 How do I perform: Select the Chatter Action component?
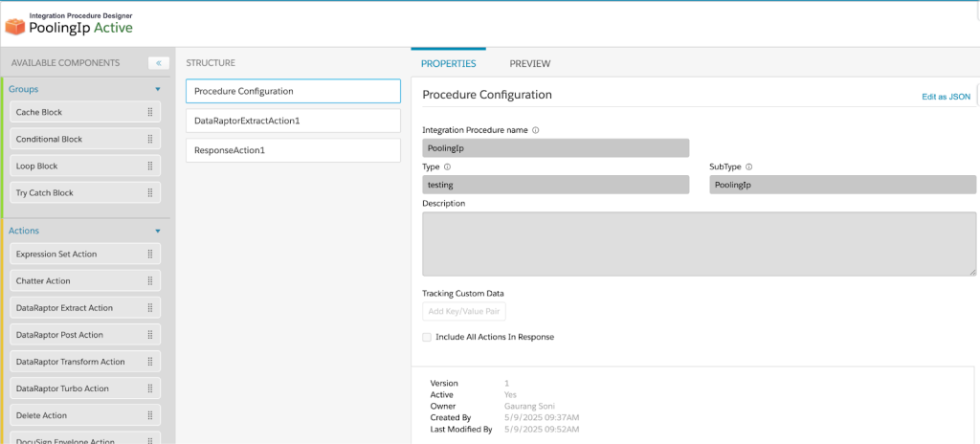(x=85, y=280)
